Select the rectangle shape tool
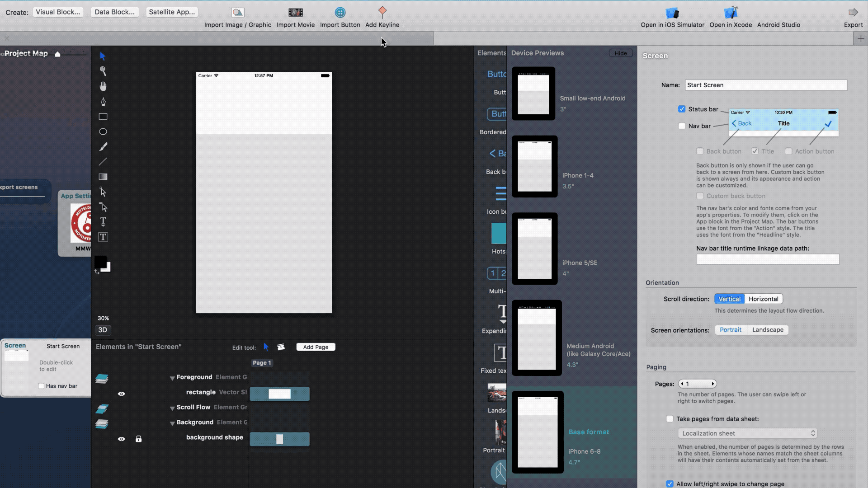Viewport: 868px width, 488px height. (x=103, y=116)
